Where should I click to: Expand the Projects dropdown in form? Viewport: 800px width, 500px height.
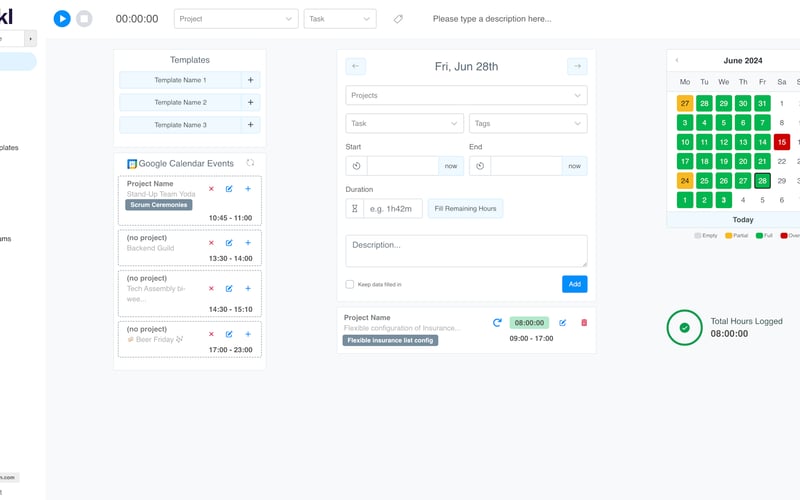click(466, 95)
